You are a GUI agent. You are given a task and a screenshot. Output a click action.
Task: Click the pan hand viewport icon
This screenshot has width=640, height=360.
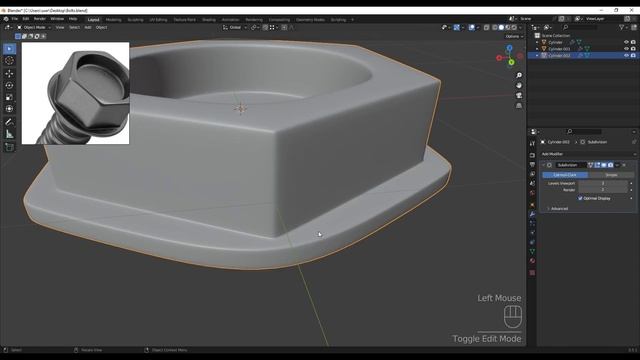click(519, 86)
